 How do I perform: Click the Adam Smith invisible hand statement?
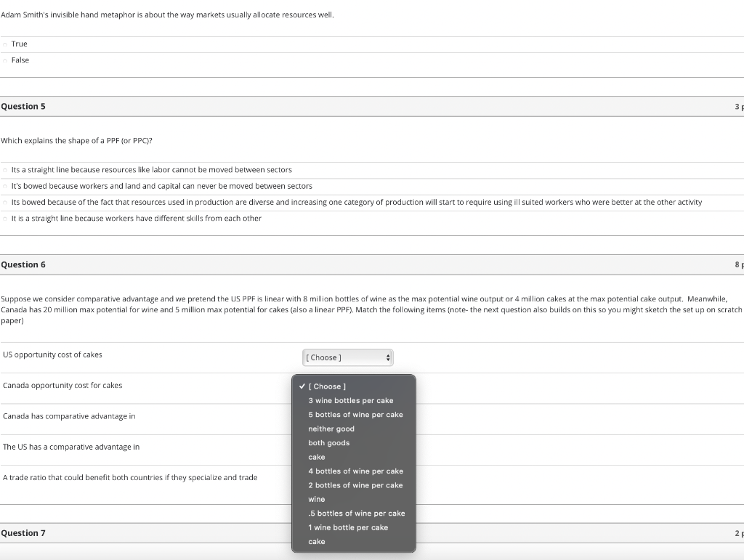168,15
